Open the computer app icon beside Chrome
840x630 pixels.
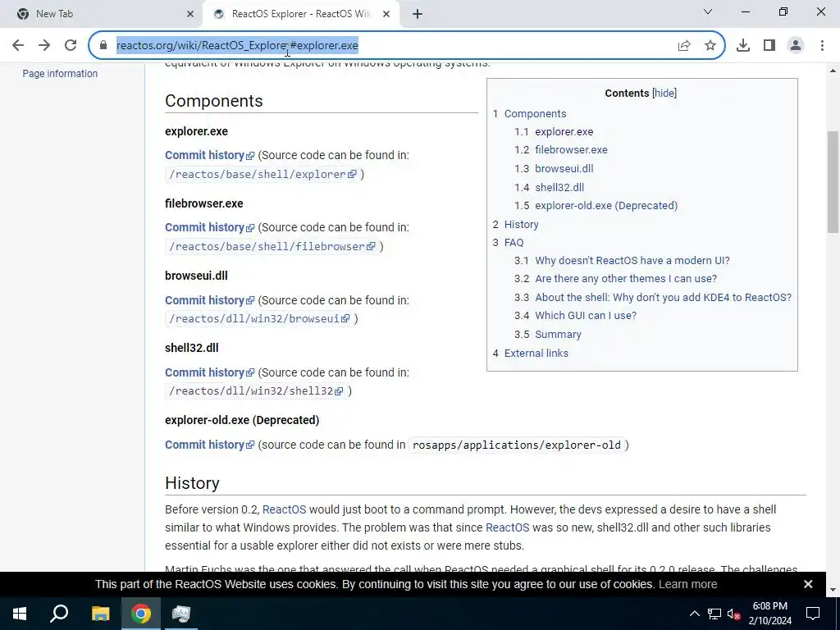(x=181, y=614)
